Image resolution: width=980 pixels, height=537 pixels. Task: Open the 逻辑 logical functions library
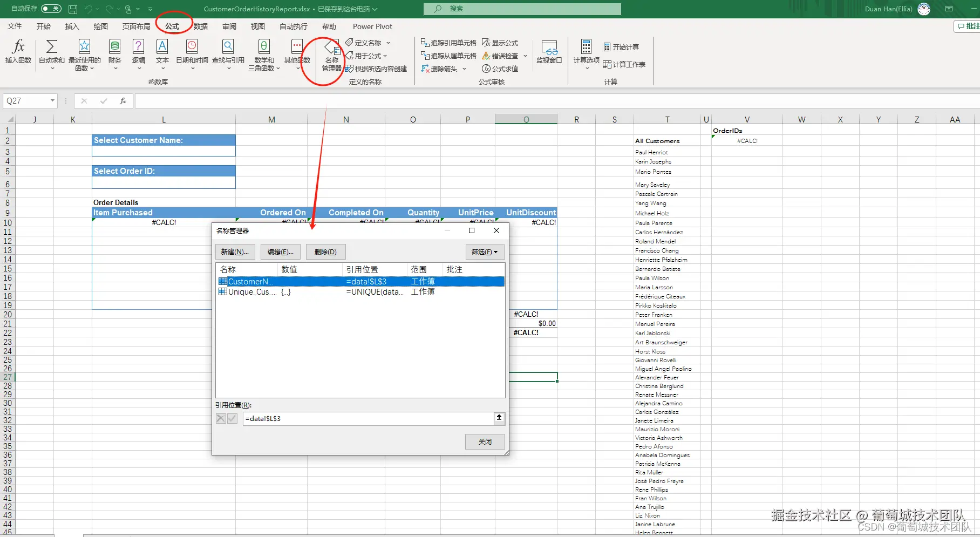(x=139, y=54)
